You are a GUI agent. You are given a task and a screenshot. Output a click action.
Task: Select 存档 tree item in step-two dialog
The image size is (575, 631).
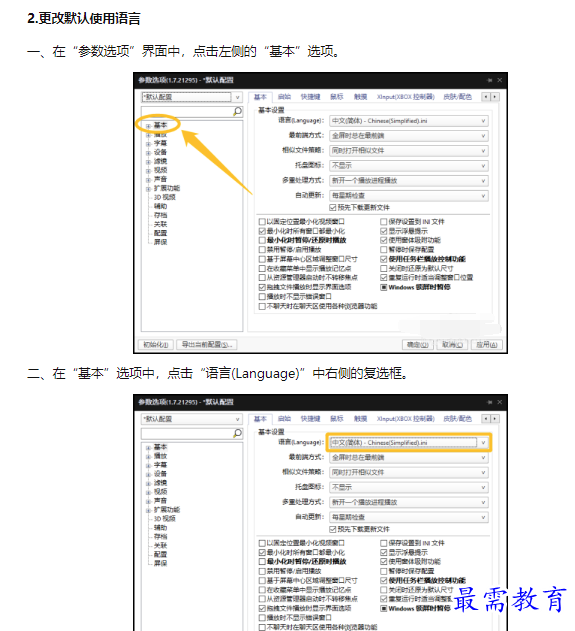point(160,536)
